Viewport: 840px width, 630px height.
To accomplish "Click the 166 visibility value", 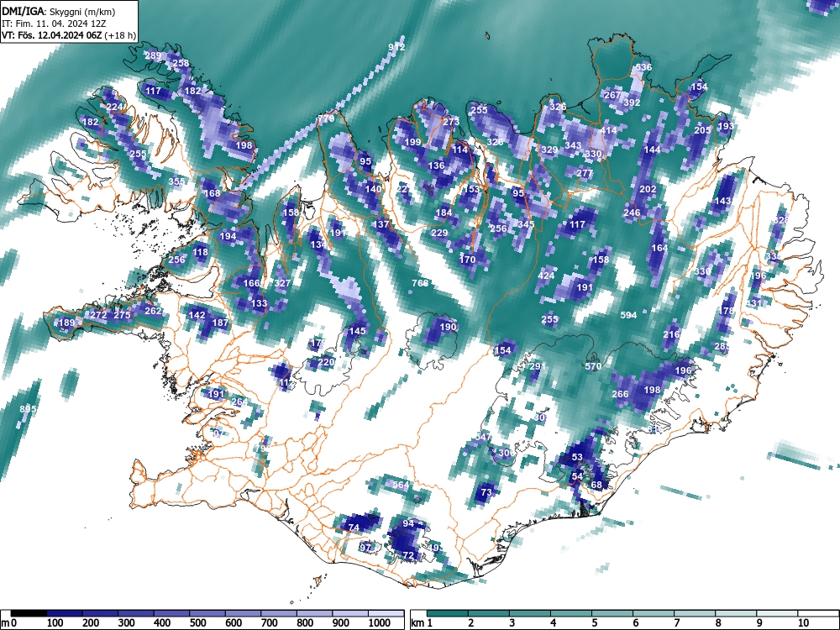I will [251, 283].
